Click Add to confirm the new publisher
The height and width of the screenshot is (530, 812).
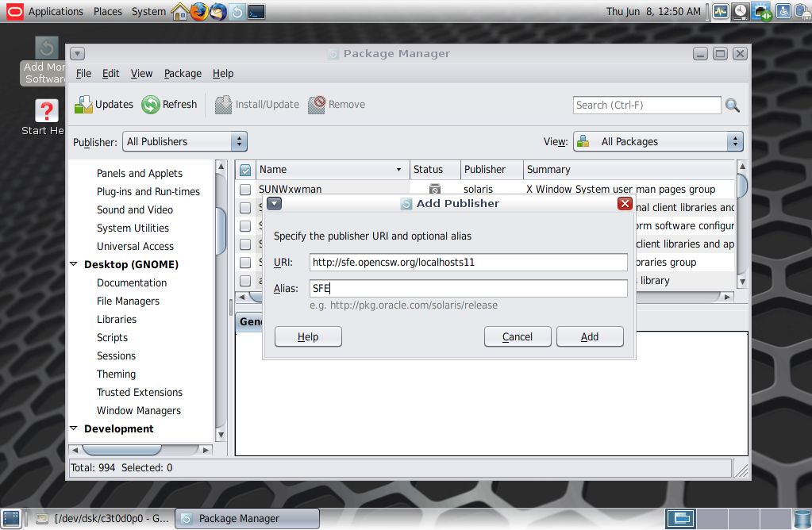click(590, 336)
